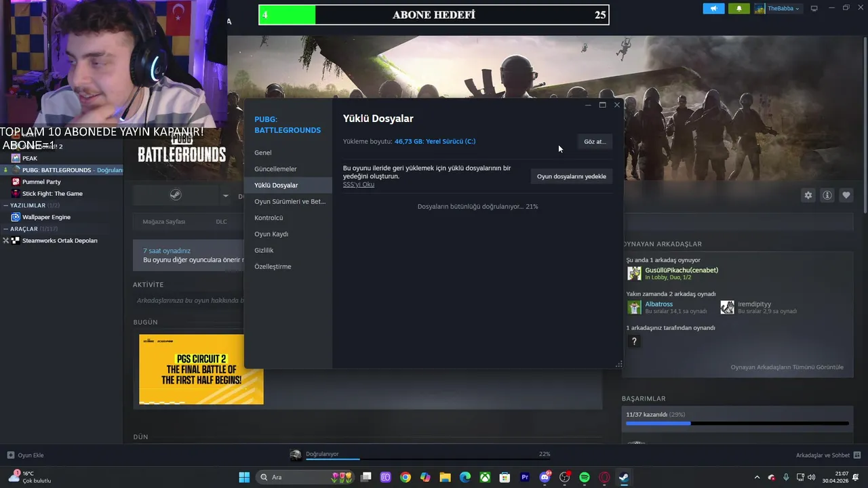The height and width of the screenshot is (488, 868).
Task: Toggle the favorite heart icon for PUBG
Action: (846, 195)
